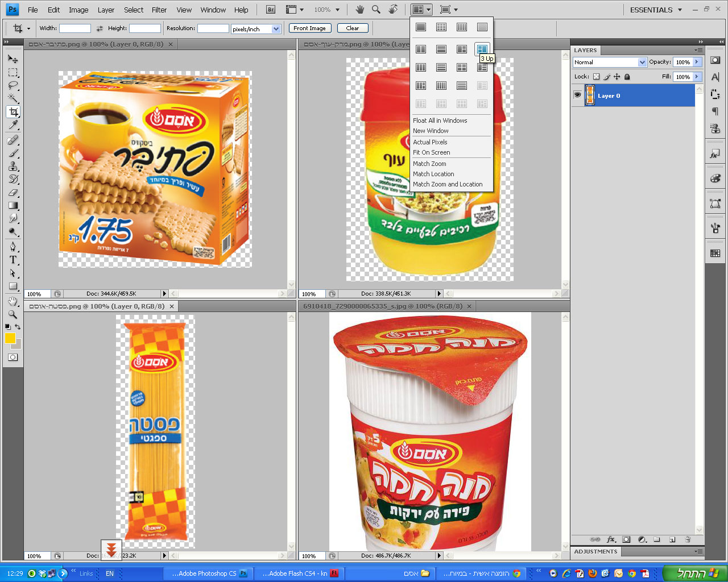This screenshot has height=582, width=728.
Task: Open the Character panel icon in the dock
Action: (x=715, y=77)
